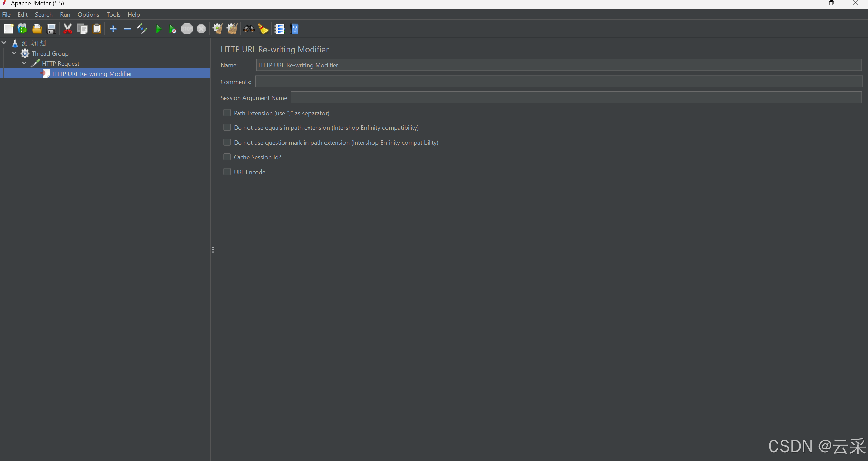The height and width of the screenshot is (461, 868).
Task: Click into the Comments input field
Action: pos(559,81)
